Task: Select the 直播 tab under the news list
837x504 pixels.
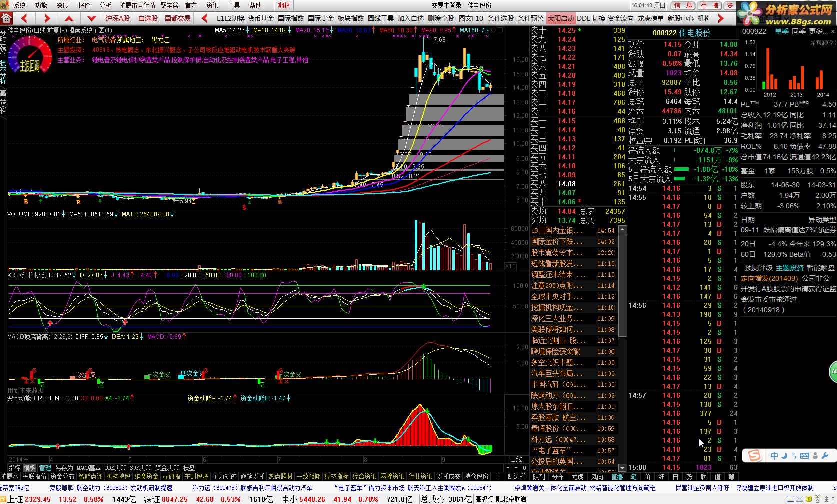Action: tap(617, 477)
